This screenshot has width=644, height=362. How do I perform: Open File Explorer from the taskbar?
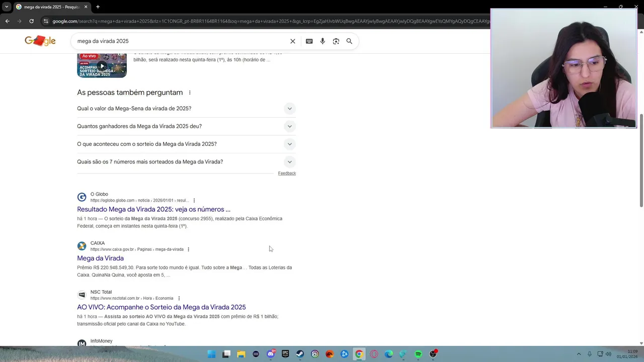(241, 354)
